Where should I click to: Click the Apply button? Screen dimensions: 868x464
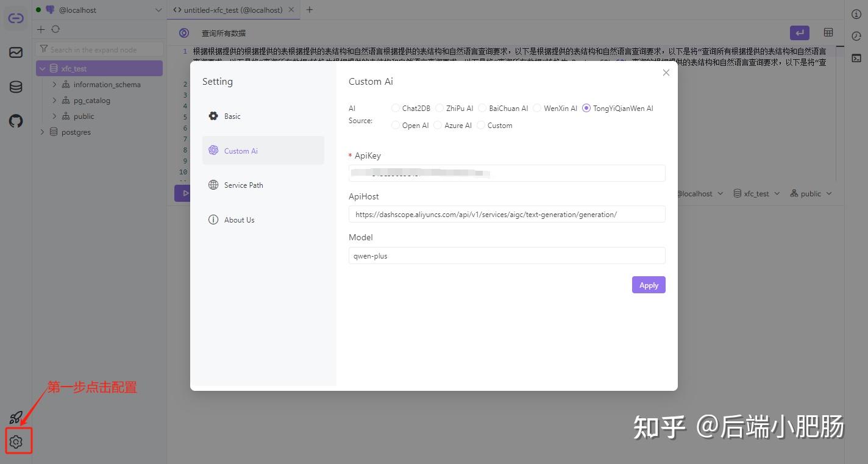(x=648, y=285)
